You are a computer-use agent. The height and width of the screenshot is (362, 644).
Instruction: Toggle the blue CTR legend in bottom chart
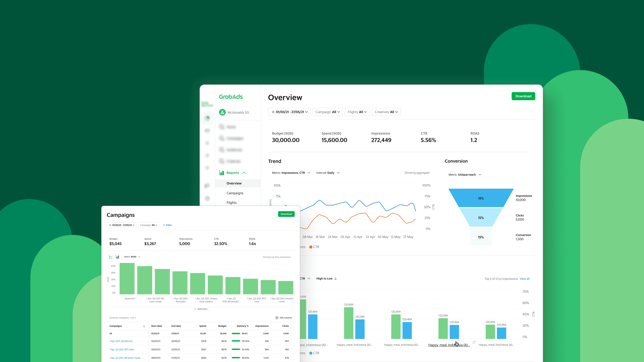[x=314, y=353]
